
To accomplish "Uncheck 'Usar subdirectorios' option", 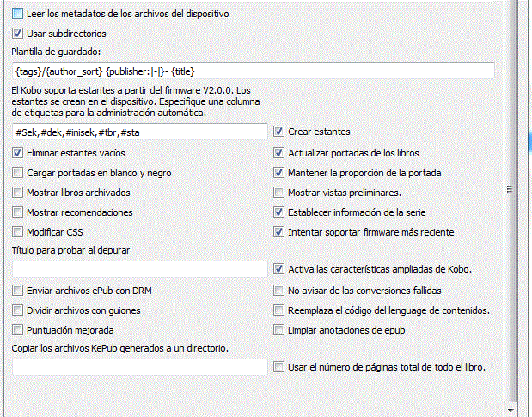I will pos(18,34).
